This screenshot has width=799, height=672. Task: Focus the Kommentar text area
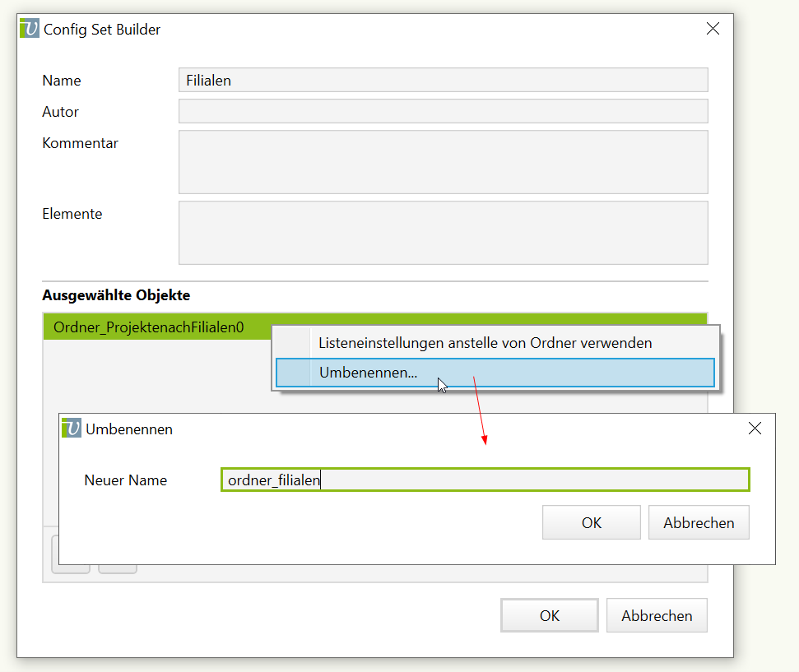click(443, 161)
